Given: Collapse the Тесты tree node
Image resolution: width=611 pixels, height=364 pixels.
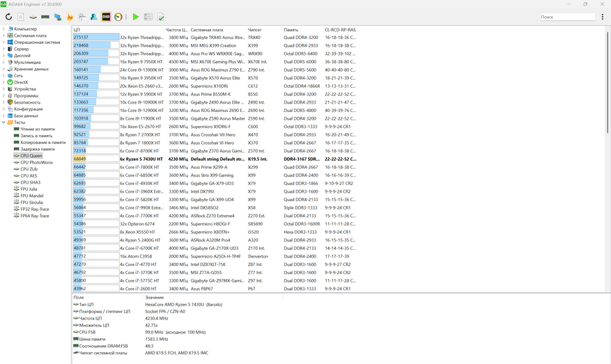Looking at the screenshot, I should [x=3, y=122].
